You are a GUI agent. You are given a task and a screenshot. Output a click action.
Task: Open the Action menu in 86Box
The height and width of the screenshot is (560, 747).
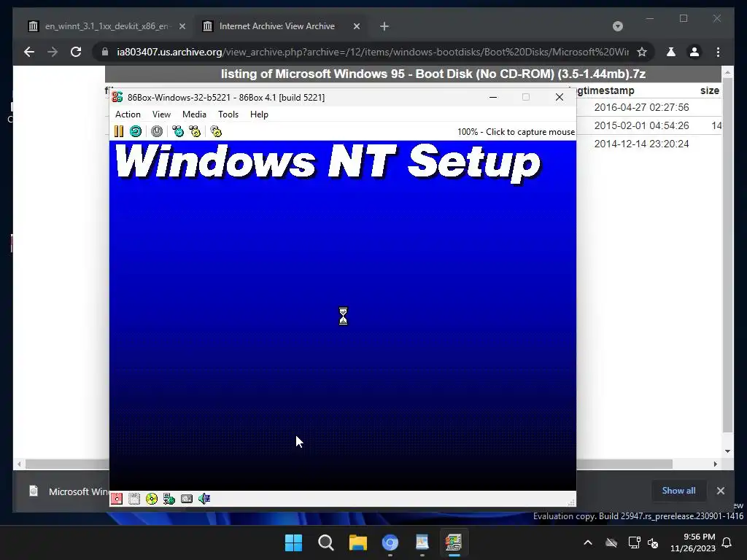coord(128,114)
